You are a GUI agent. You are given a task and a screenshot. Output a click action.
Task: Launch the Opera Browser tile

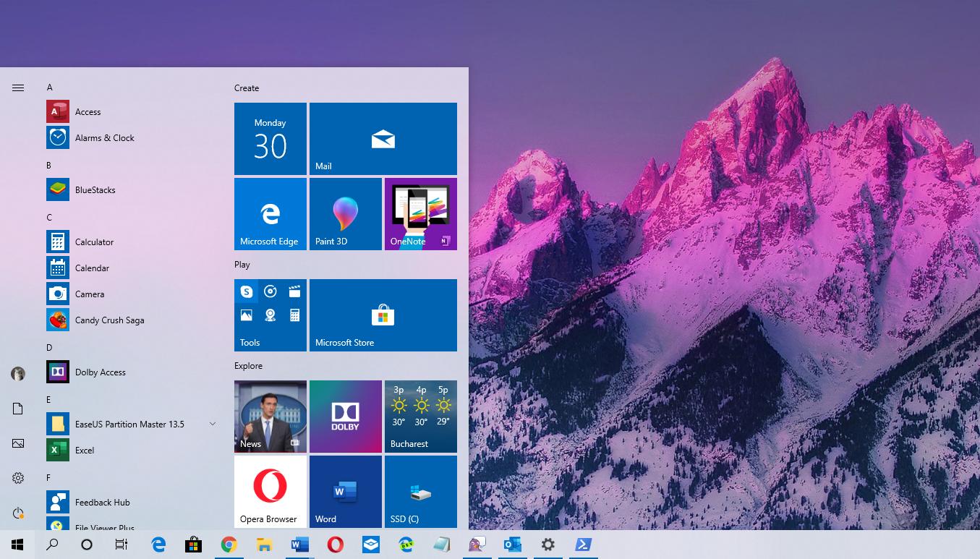click(270, 492)
